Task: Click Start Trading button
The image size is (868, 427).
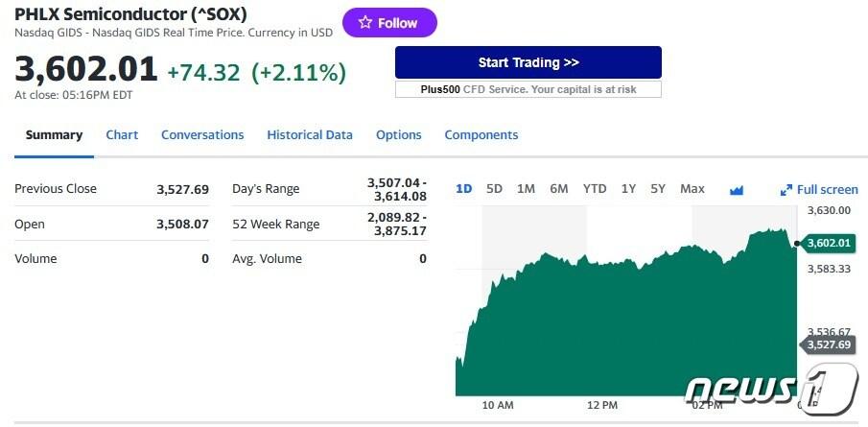Action: point(528,62)
